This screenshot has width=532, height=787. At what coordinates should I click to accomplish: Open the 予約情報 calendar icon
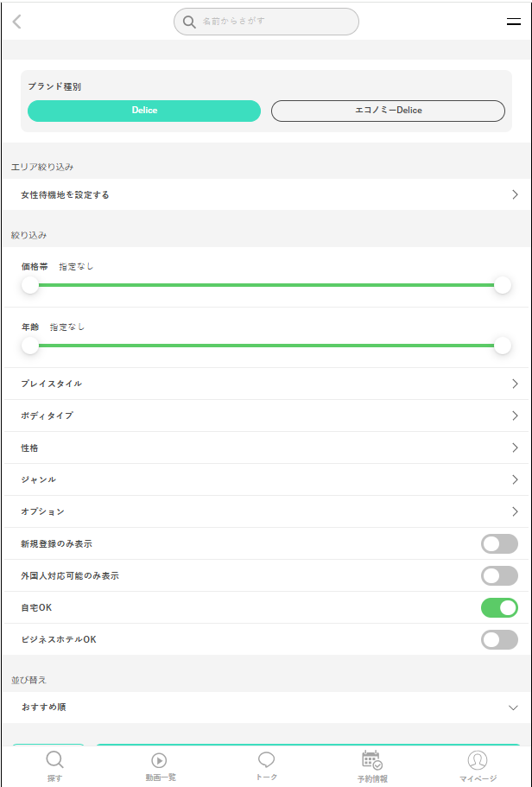pyautogui.click(x=371, y=760)
